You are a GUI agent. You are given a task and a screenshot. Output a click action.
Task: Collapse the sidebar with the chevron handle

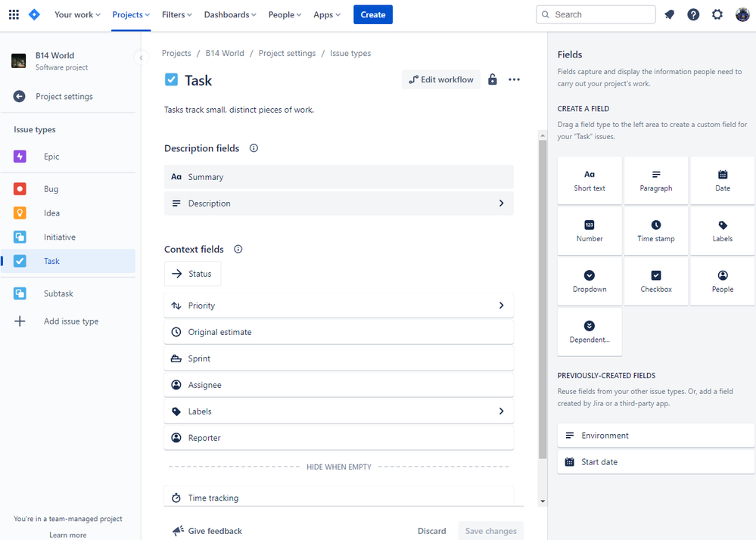[141, 57]
